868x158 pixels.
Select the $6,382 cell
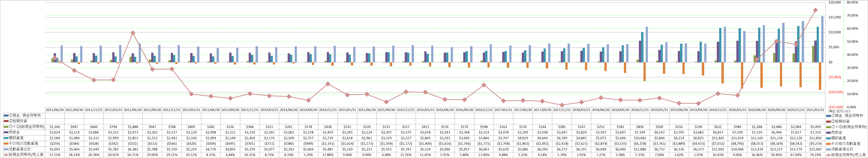(x=133, y=149)
